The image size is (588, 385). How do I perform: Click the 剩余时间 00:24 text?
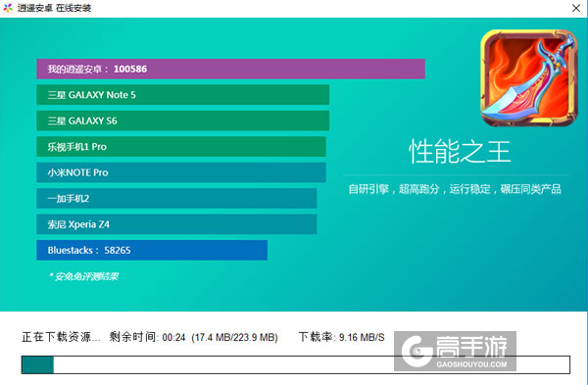click(147, 337)
